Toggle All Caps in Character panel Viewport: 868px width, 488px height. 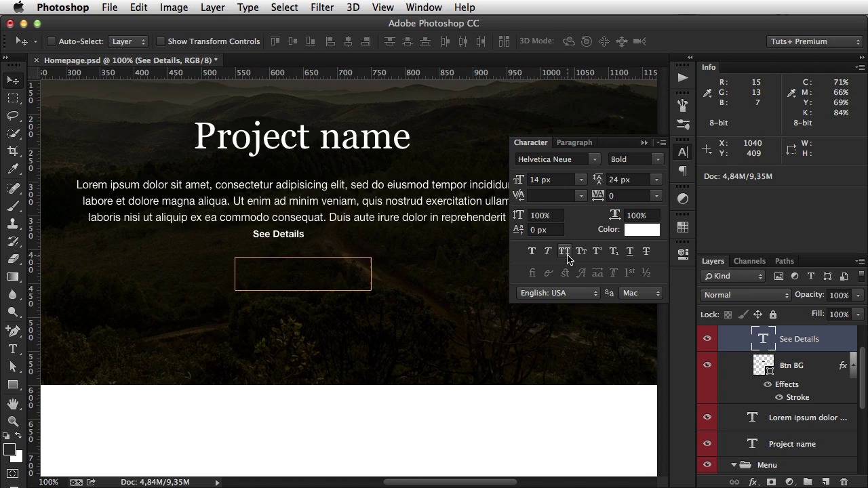click(564, 251)
